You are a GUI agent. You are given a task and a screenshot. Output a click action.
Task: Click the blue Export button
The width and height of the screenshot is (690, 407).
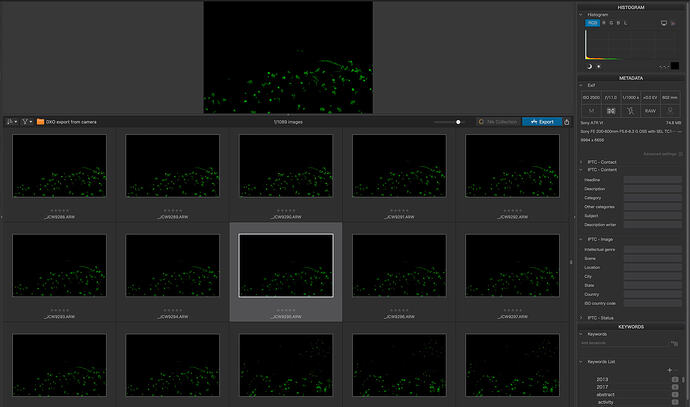(542, 122)
